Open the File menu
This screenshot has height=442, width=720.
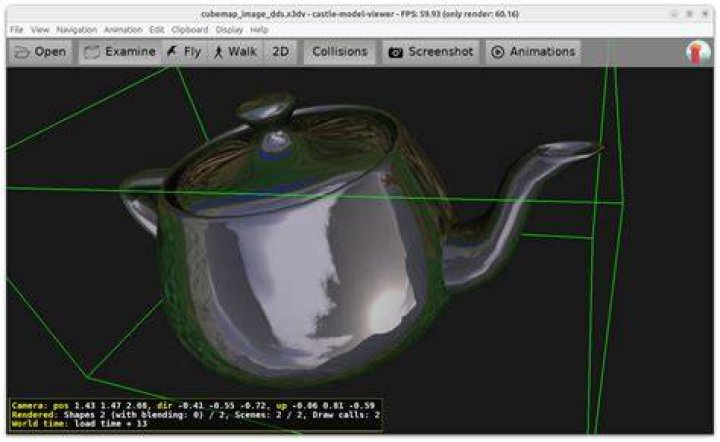tap(17, 30)
